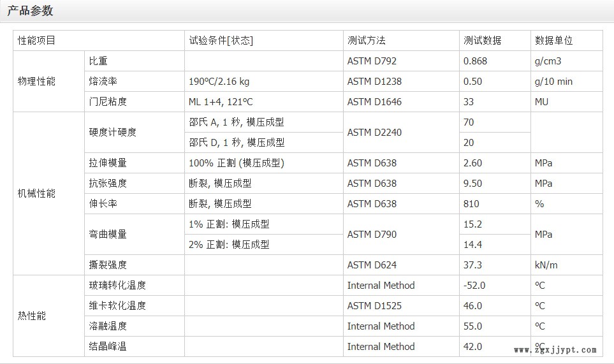Screen dimensions: 614x364
Task: Select the ASTM D1525 method cell
Action: tap(374, 306)
